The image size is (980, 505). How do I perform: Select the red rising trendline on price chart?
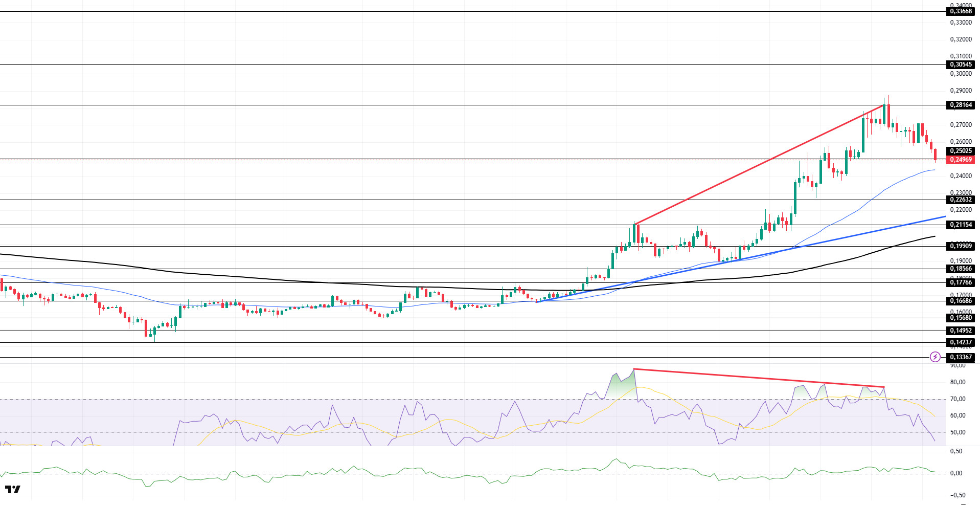759,165
